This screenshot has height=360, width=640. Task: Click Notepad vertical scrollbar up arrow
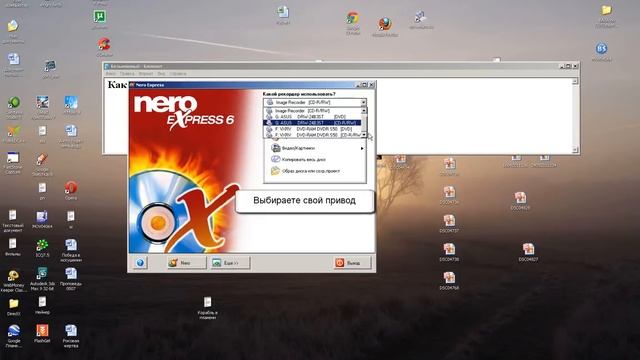pos(575,82)
